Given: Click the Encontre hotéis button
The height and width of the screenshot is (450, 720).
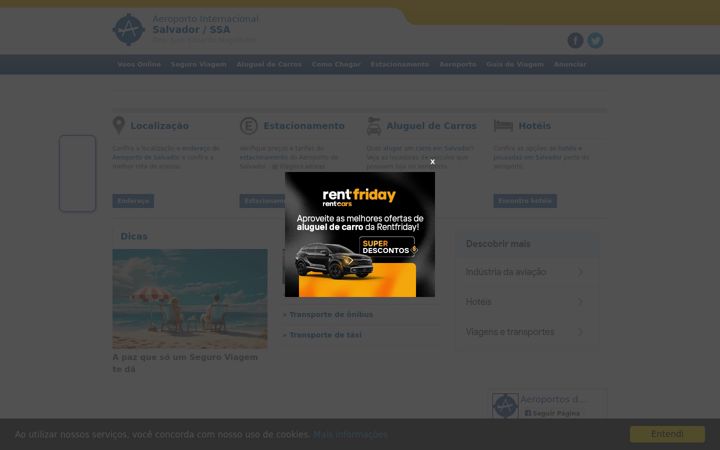Looking at the screenshot, I should click(x=525, y=201).
